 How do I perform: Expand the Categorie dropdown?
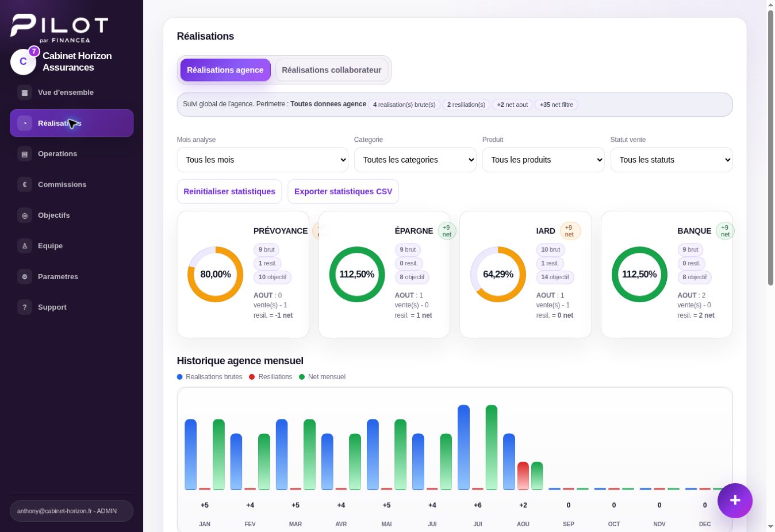click(415, 160)
